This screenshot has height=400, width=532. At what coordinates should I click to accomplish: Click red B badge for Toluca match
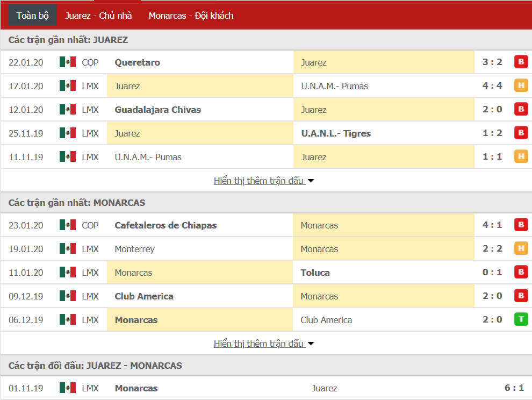point(521,272)
